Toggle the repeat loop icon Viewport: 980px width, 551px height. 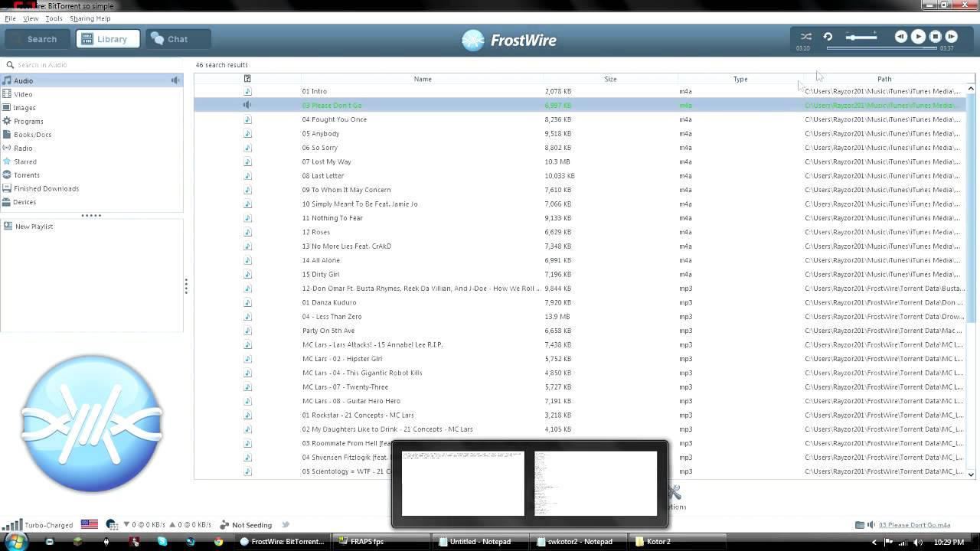[828, 36]
